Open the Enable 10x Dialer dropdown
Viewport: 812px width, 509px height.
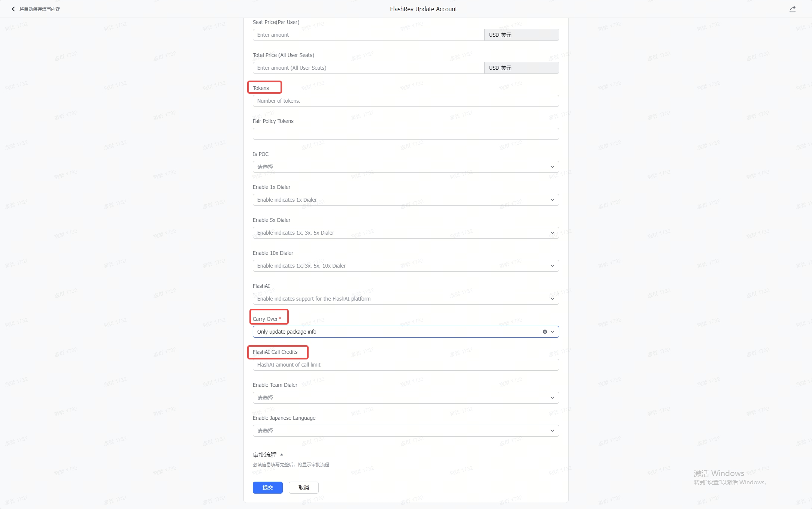406,266
